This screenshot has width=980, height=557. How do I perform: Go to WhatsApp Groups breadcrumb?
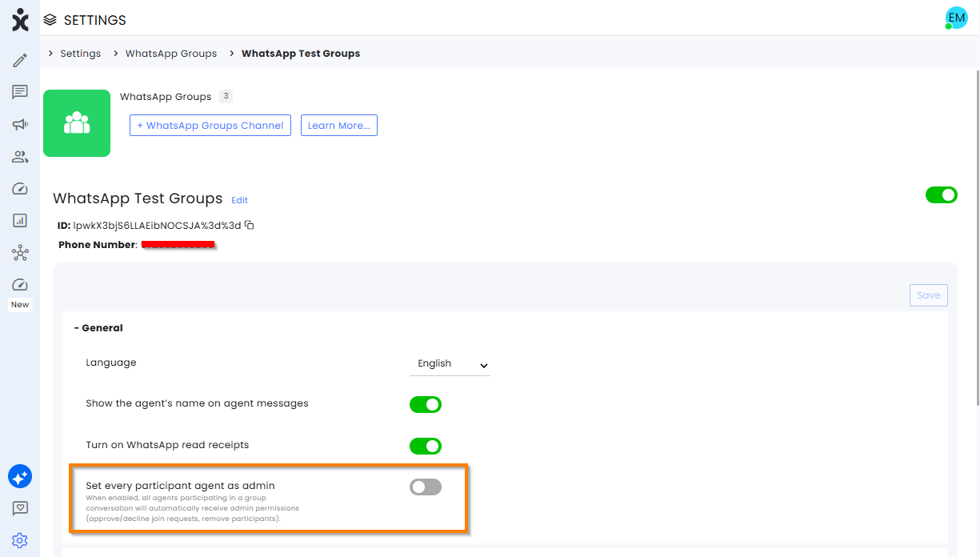click(171, 54)
